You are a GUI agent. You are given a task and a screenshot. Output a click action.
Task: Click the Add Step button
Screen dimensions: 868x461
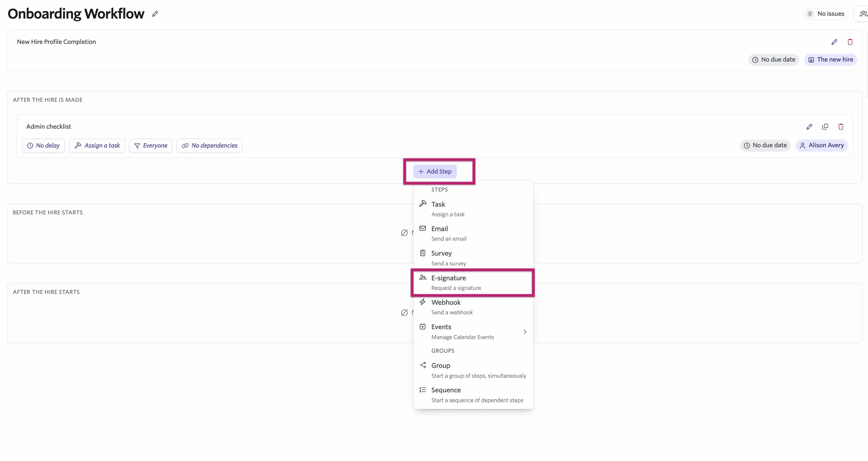pos(435,171)
